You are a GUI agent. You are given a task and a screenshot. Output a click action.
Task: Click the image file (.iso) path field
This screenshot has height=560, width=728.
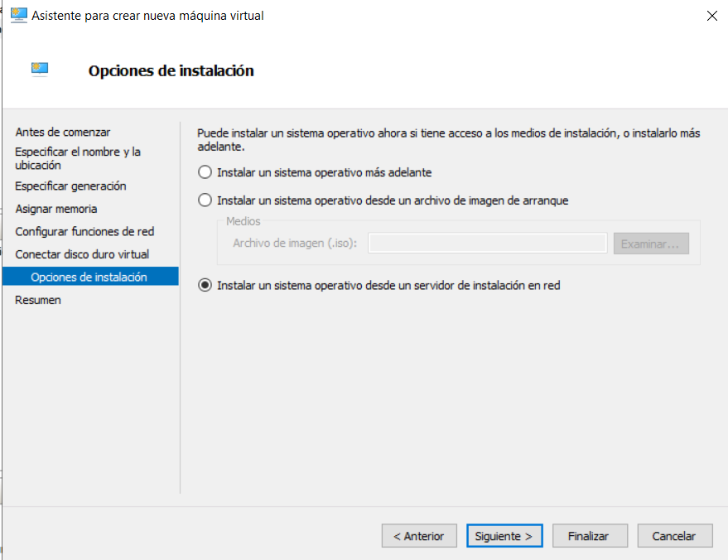coord(488,243)
